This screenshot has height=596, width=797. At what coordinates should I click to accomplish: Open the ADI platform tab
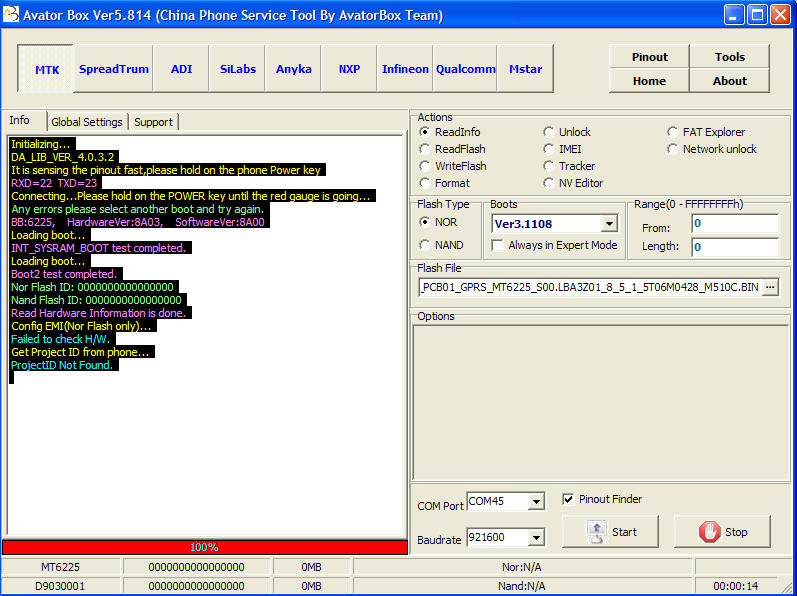[x=181, y=69]
